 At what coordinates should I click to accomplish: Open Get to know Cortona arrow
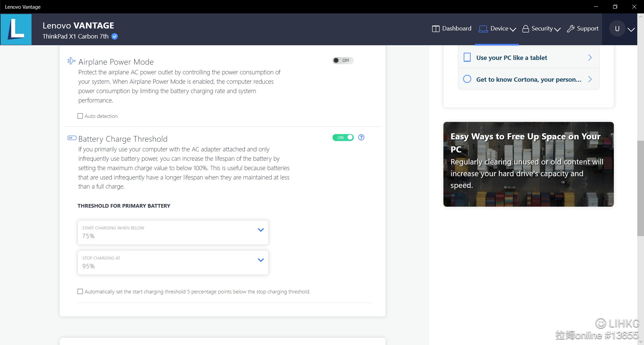point(590,79)
